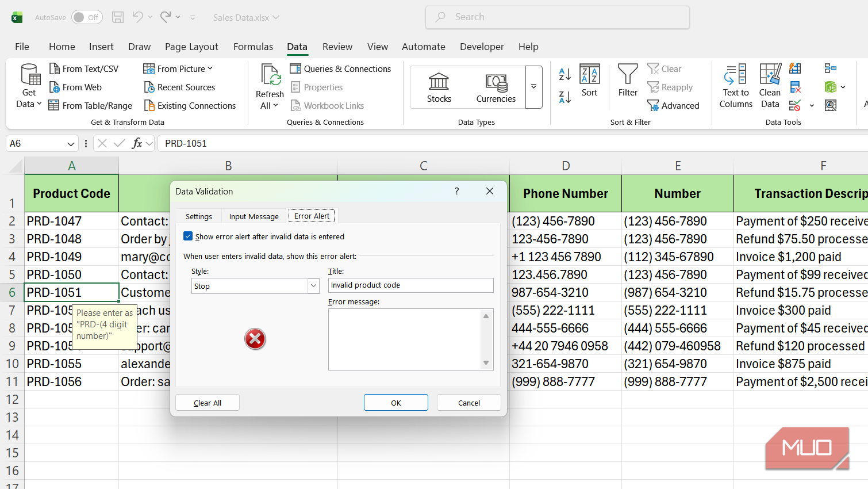Open Undo history dropdown

click(150, 17)
